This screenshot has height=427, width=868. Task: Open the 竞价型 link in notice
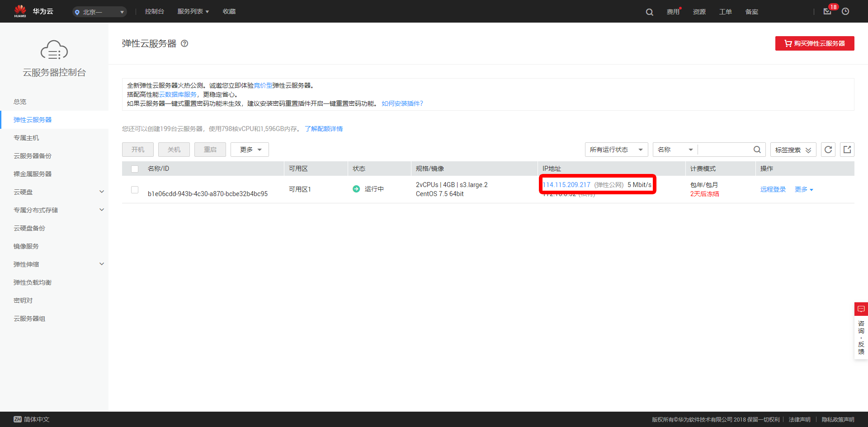pos(263,85)
